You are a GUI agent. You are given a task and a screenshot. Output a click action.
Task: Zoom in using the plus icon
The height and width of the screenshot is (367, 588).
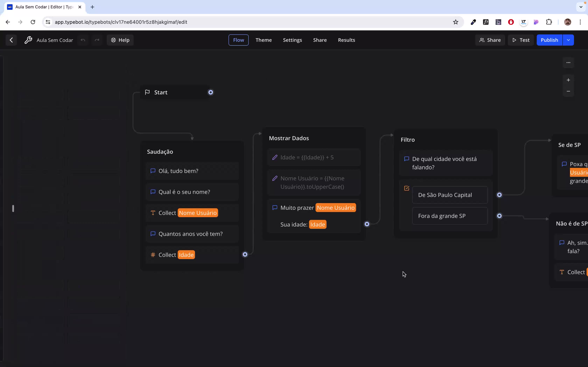tap(568, 80)
